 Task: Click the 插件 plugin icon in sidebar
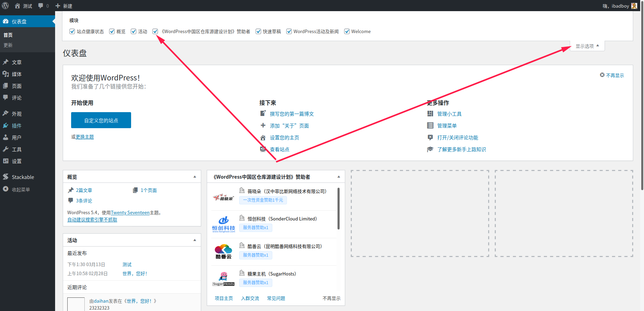pyautogui.click(x=6, y=125)
